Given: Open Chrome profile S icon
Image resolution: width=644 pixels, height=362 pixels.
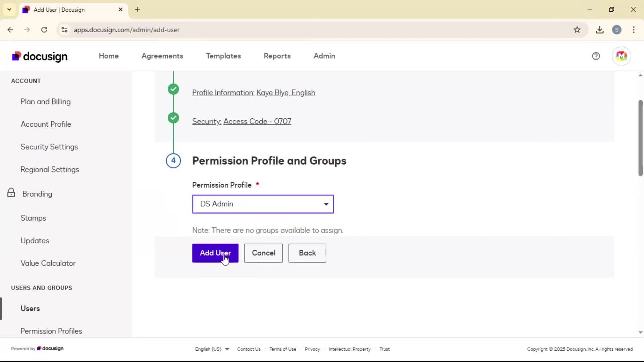Looking at the screenshot, I should click(x=616, y=30).
